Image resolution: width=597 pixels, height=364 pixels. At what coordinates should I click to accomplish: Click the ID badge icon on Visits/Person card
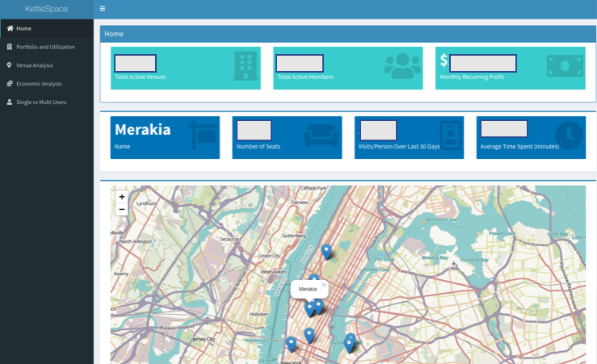coord(449,136)
